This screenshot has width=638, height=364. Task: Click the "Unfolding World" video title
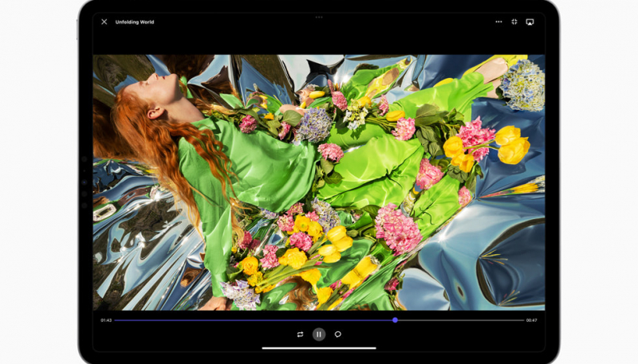pyautogui.click(x=135, y=22)
